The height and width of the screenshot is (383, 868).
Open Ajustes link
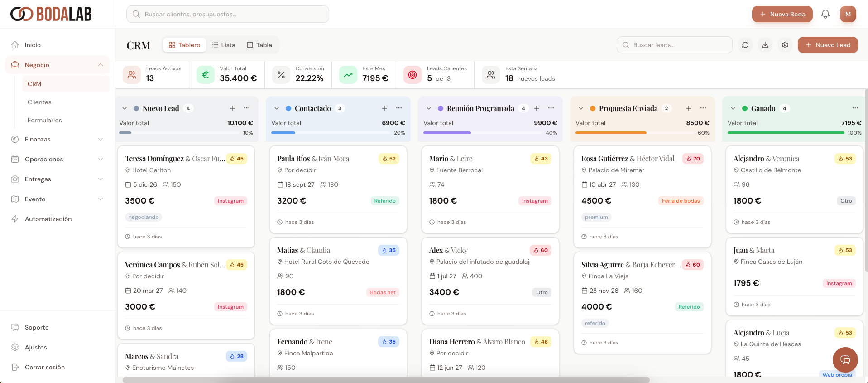tap(58, 347)
